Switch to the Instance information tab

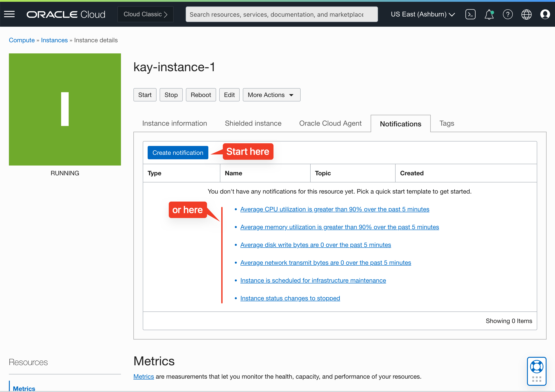coord(174,123)
